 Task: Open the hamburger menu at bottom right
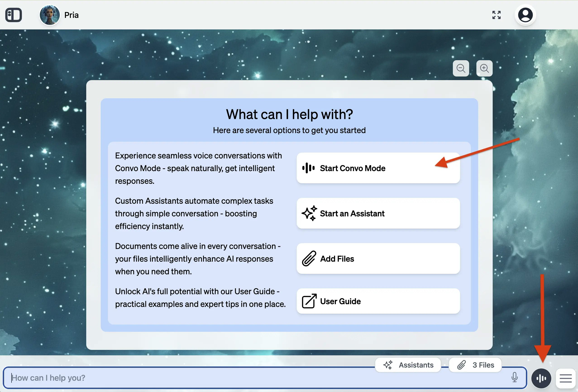(565, 378)
